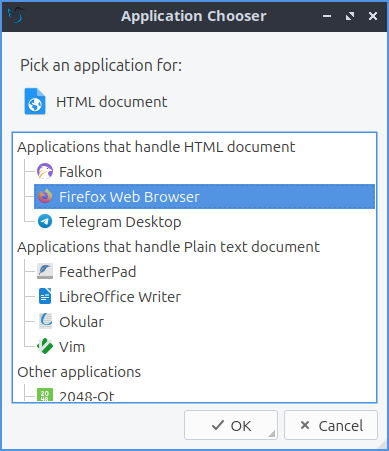Click the HTML document globe file icon

click(35, 101)
